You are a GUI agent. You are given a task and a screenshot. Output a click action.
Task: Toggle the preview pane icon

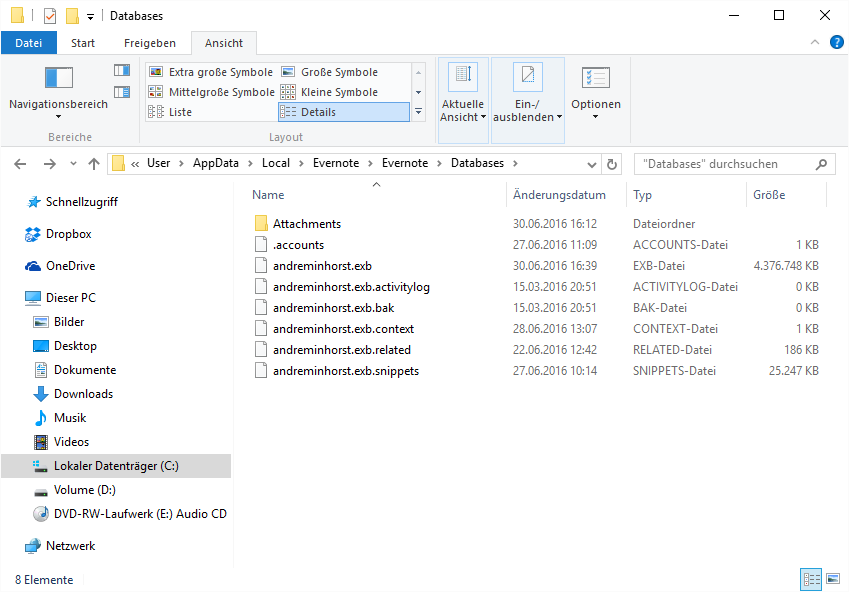click(x=122, y=70)
